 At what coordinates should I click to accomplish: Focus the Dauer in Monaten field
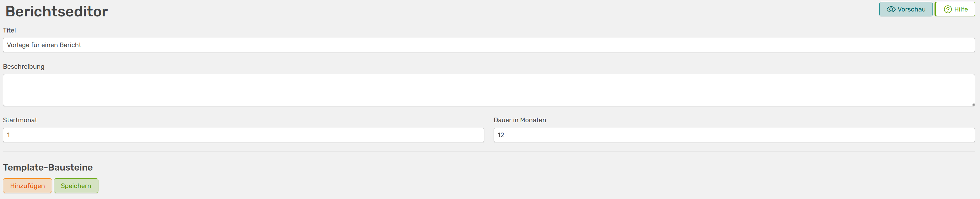[734, 135]
